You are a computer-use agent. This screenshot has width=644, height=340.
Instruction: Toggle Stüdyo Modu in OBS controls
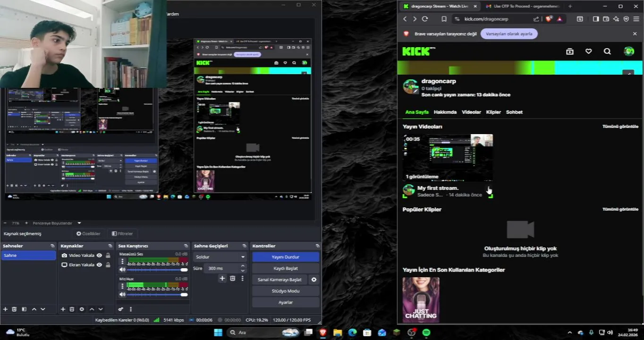(286, 291)
